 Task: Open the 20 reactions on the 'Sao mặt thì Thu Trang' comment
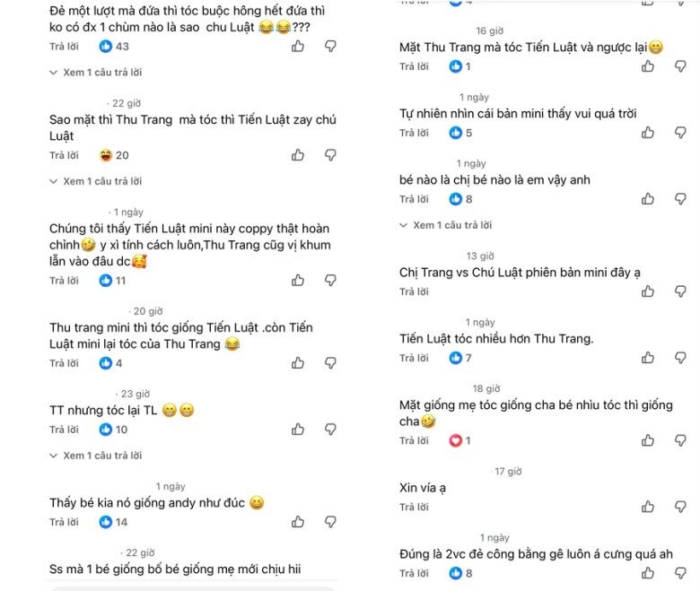click(114, 155)
